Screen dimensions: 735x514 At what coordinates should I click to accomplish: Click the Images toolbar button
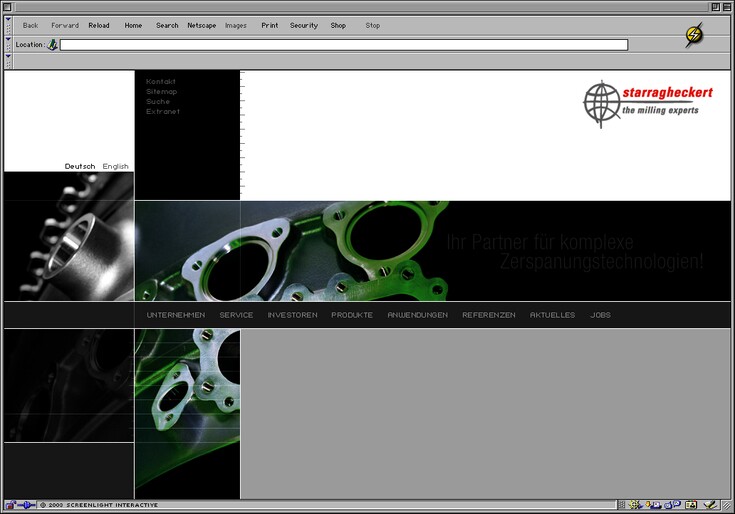point(236,25)
